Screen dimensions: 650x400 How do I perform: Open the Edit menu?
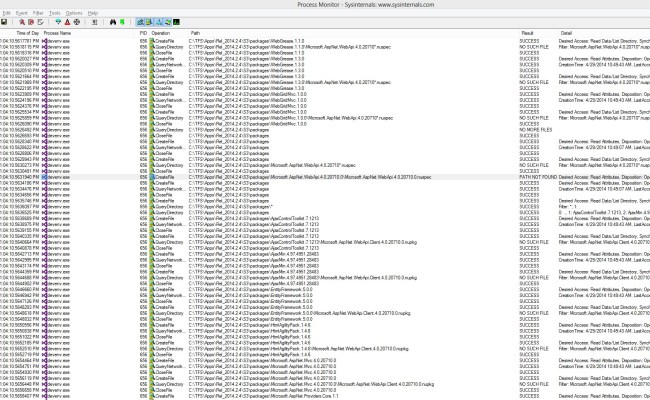(7, 13)
